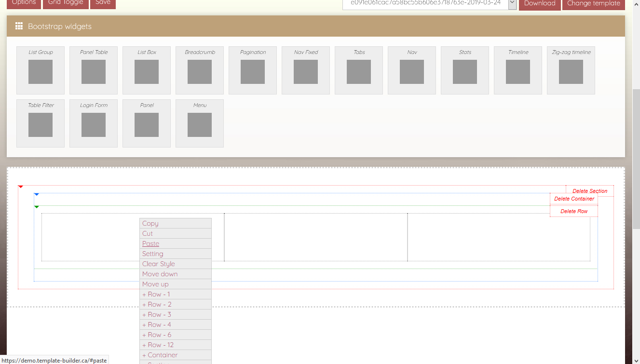Select the Stats widget thumbnail

coord(465,71)
